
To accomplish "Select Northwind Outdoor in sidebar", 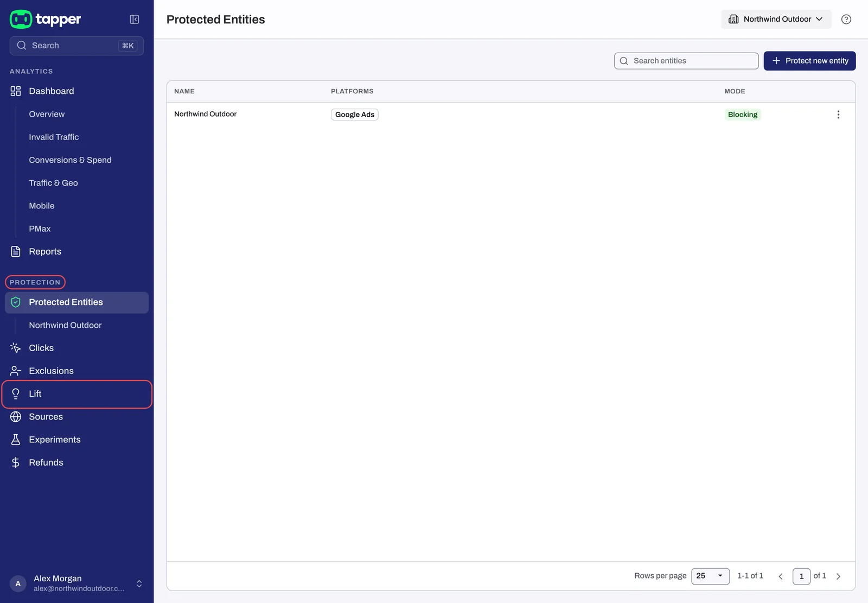I will 65,325.
